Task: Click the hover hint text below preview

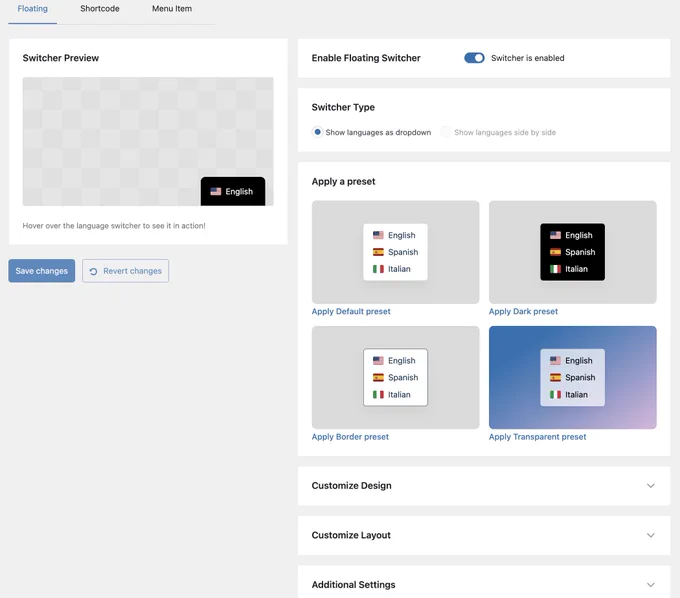Action: coord(114,225)
